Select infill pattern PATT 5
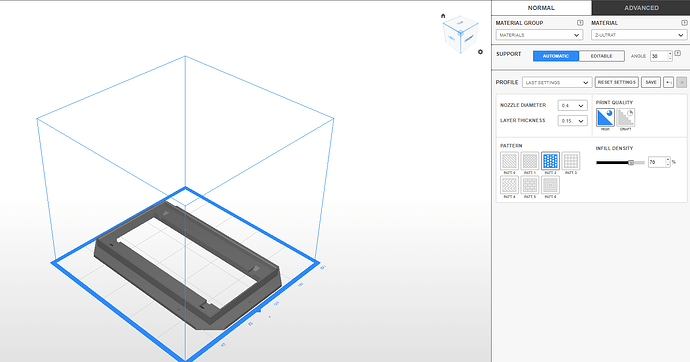Viewport: 690px width, 362px height. pos(530,185)
